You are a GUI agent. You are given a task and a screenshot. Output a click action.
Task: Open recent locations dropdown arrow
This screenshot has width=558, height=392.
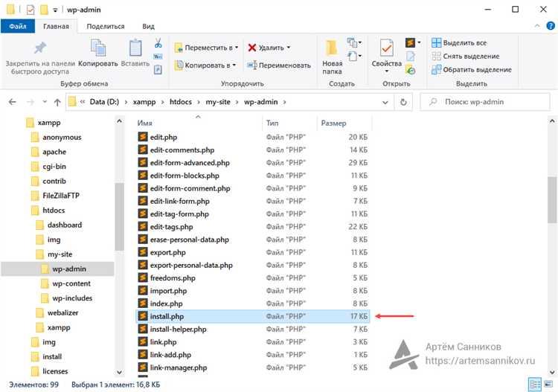click(x=45, y=102)
